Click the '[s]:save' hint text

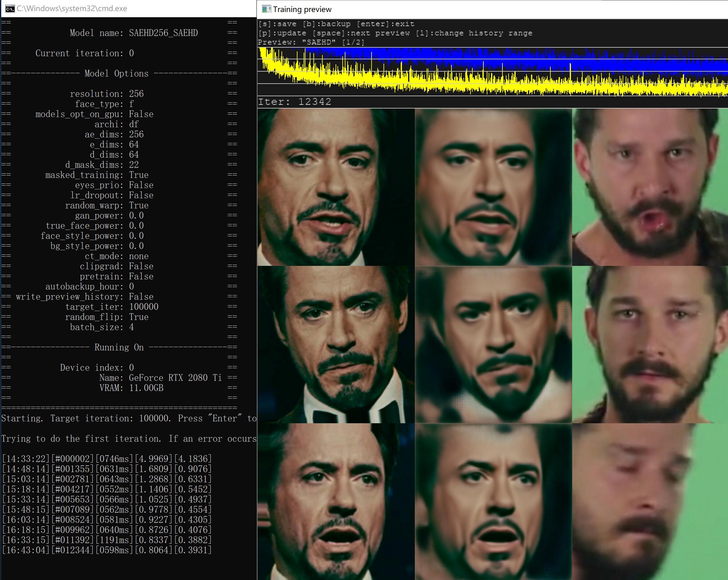[x=277, y=24]
